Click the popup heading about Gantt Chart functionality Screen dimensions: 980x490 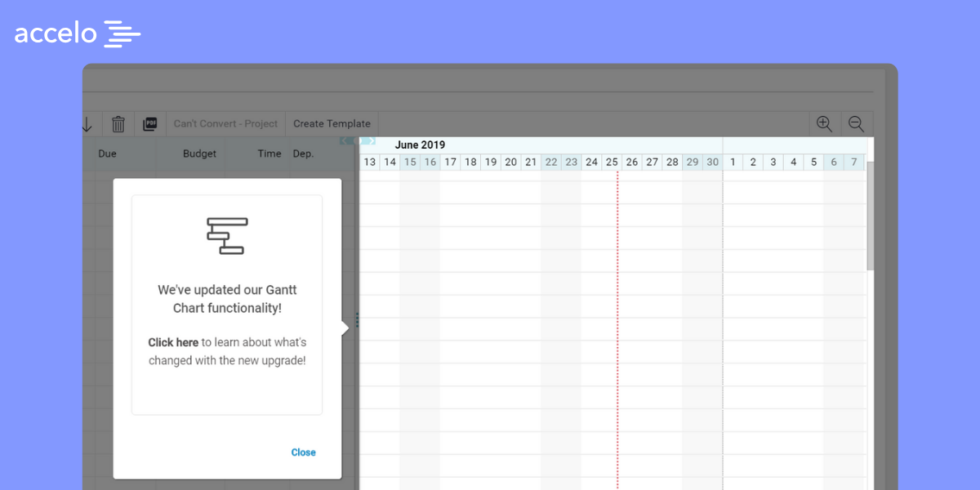point(227,299)
